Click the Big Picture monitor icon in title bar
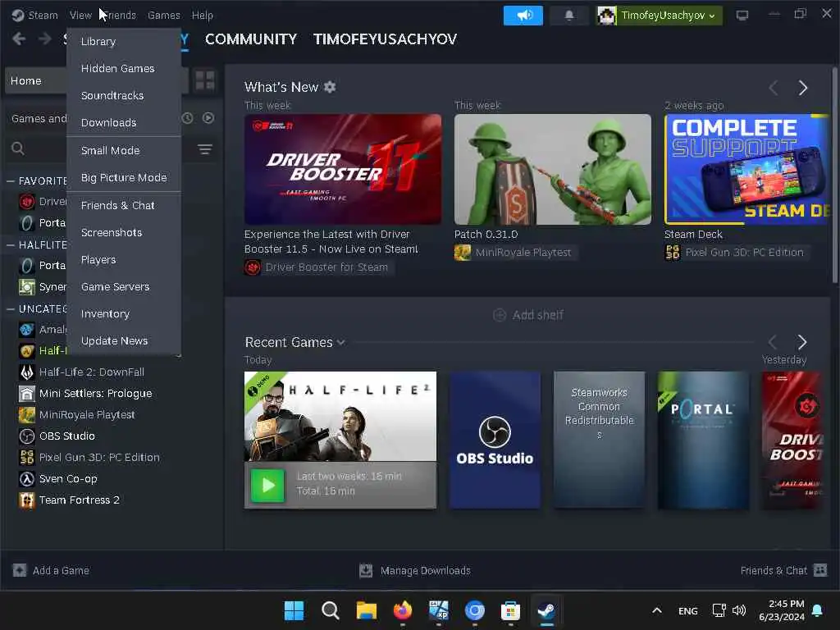This screenshot has width=840, height=630. [742, 16]
